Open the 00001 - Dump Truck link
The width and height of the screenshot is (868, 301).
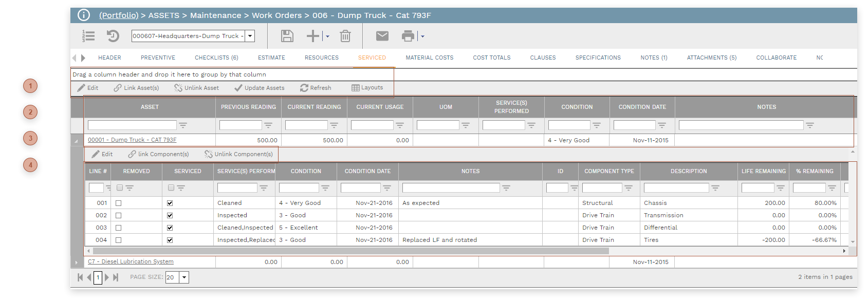point(132,140)
